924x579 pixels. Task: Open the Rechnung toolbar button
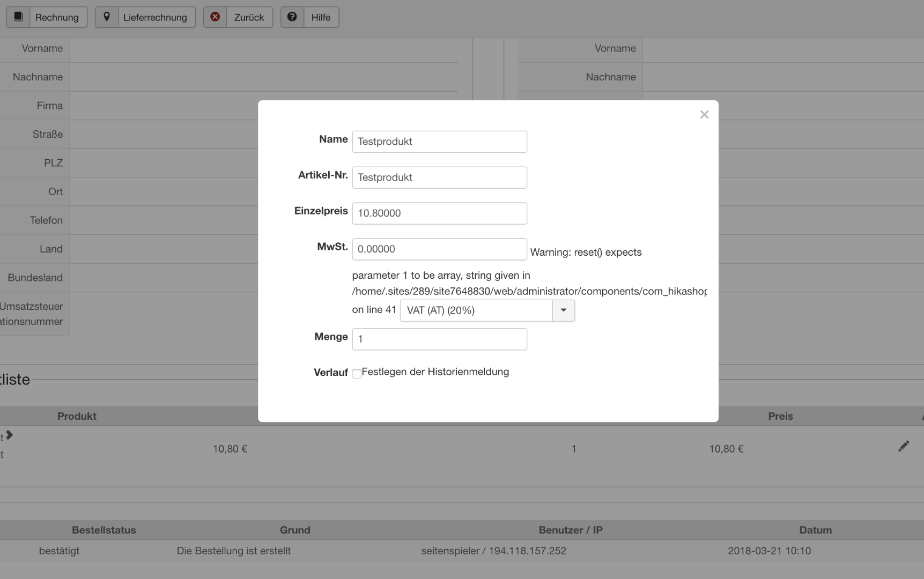coord(57,17)
